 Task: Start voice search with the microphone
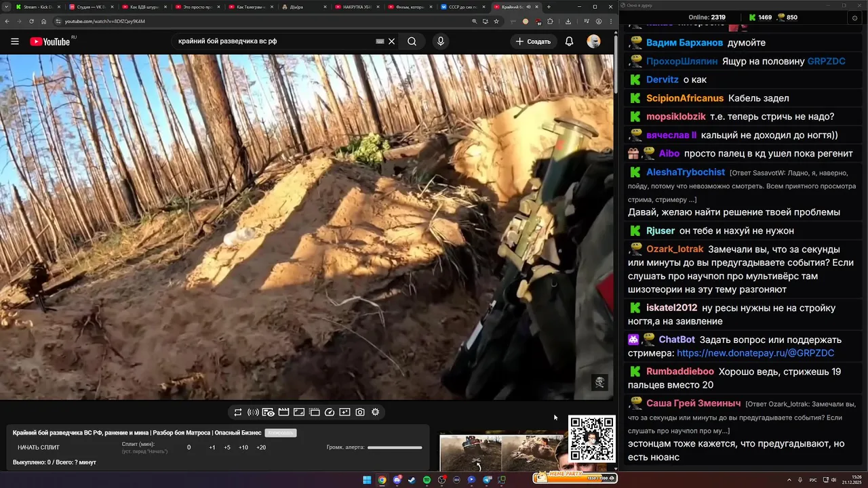coord(441,41)
